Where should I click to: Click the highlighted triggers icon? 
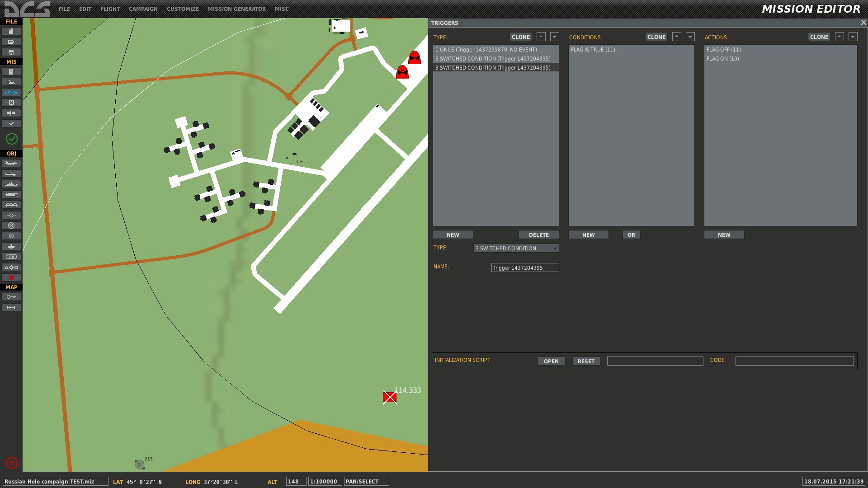click(11, 92)
